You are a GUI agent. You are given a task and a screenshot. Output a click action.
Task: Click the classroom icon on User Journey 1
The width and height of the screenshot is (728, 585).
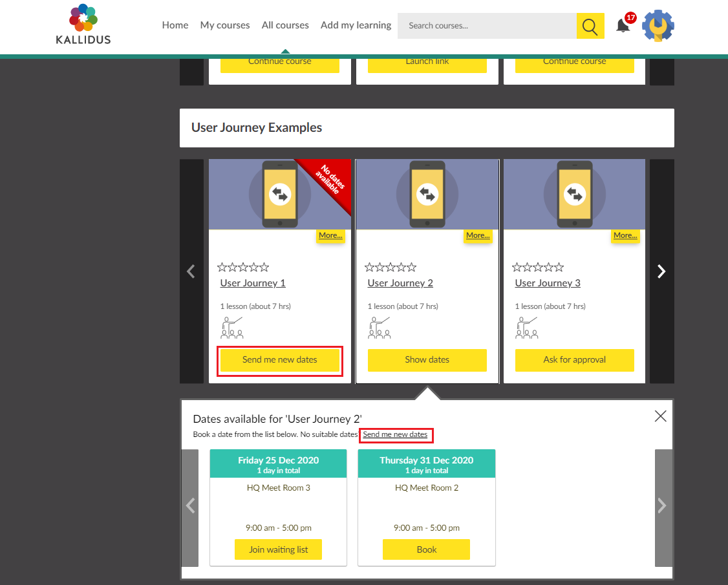click(232, 328)
